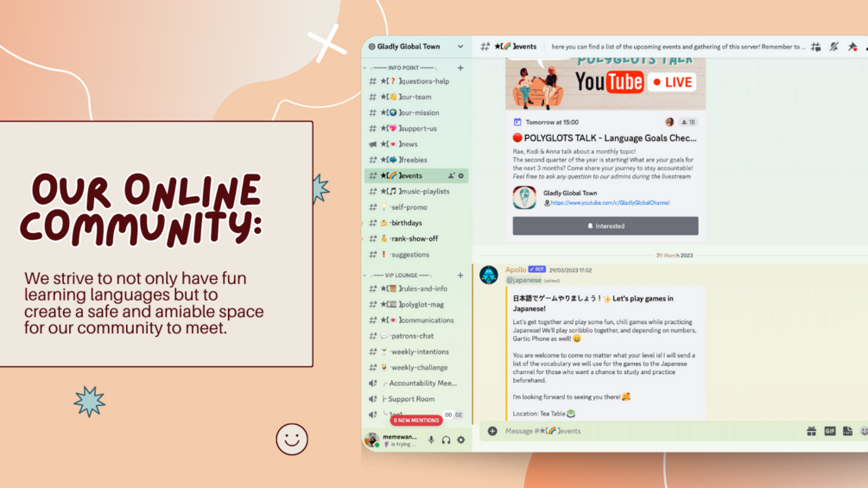Toggle microphone mute in user panel
Viewport: 868px width, 488px height.
pos(431,440)
